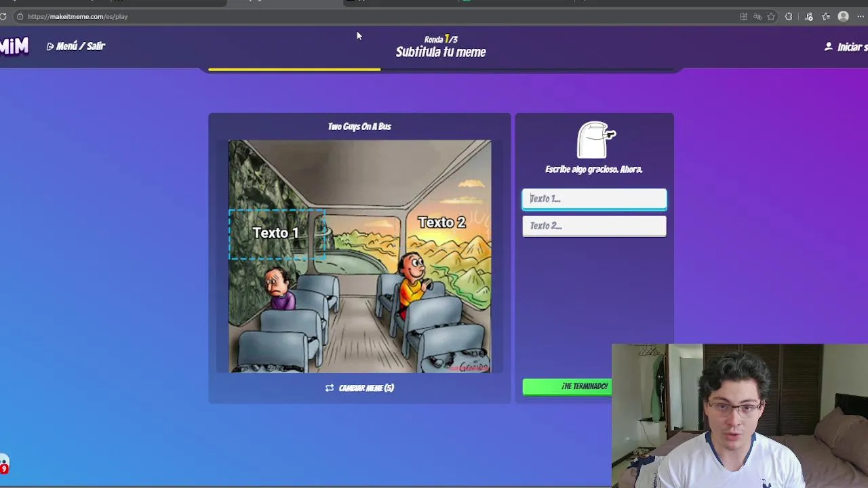868x488 pixels.
Task: Open the browser extensions puzzle icon
Action: [x=789, y=16]
